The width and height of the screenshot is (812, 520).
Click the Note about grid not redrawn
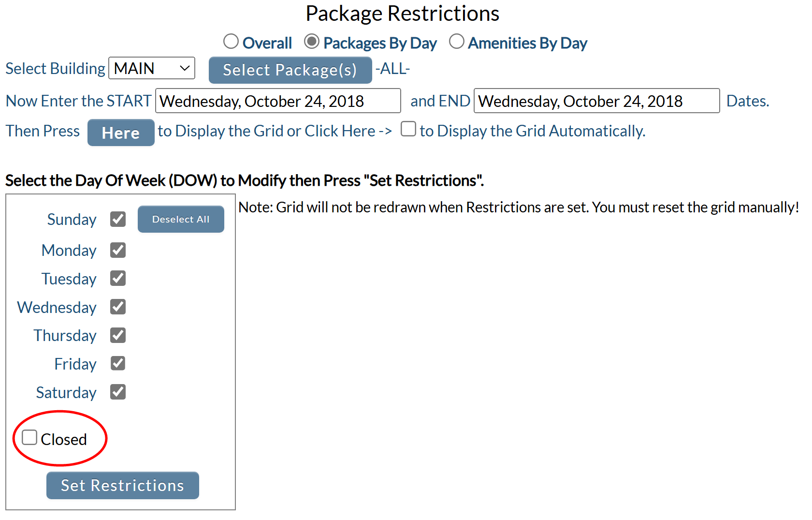(519, 207)
